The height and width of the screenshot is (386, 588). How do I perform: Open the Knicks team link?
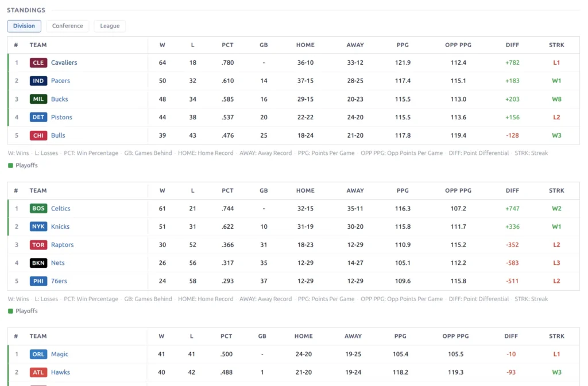pyautogui.click(x=60, y=227)
